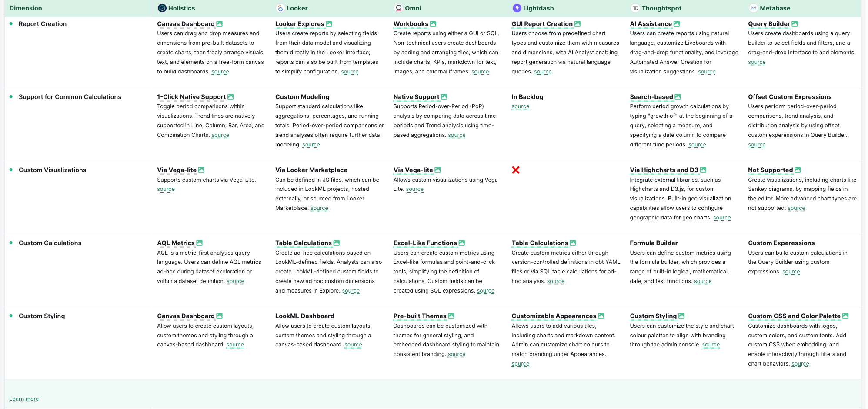Screen dimensions: 868x409
Task: Open the 1-Click Native Support heading link
Action: tap(191, 97)
